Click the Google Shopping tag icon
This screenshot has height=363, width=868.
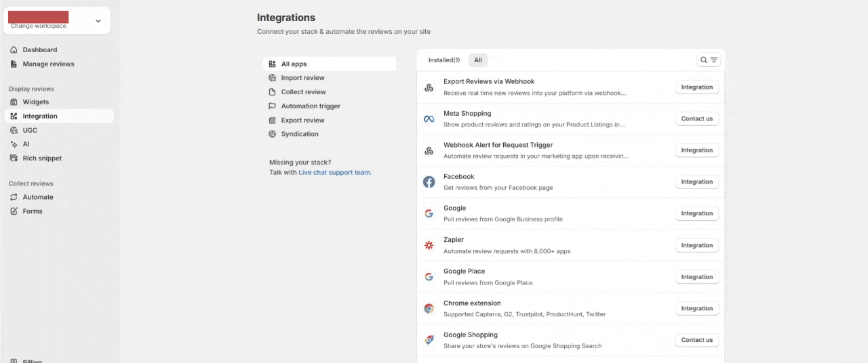pos(429,340)
